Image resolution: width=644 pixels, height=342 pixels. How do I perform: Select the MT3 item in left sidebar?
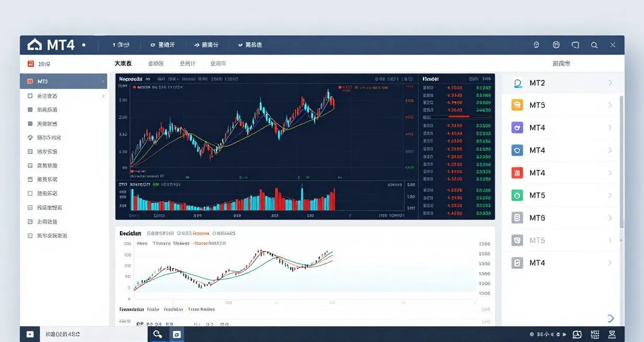click(x=64, y=82)
